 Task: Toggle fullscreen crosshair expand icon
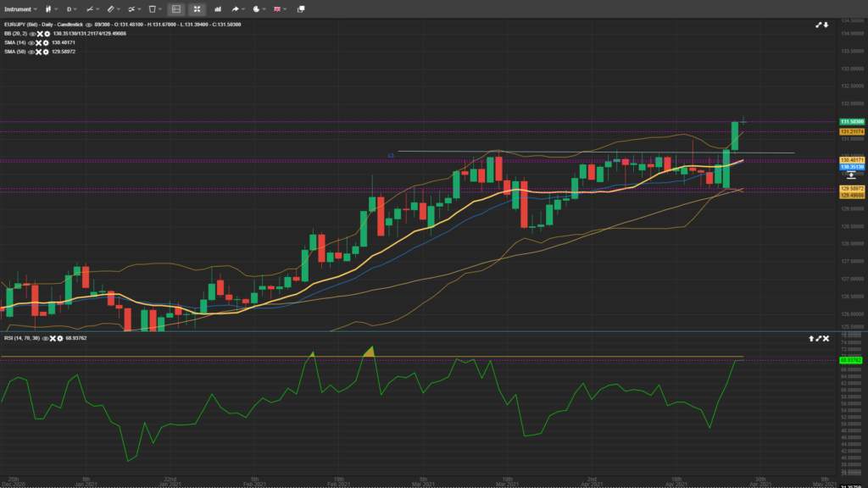(197, 8)
